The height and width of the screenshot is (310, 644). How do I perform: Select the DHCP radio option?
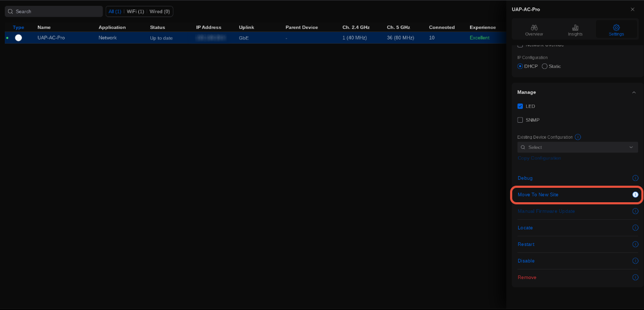point(520,66)
